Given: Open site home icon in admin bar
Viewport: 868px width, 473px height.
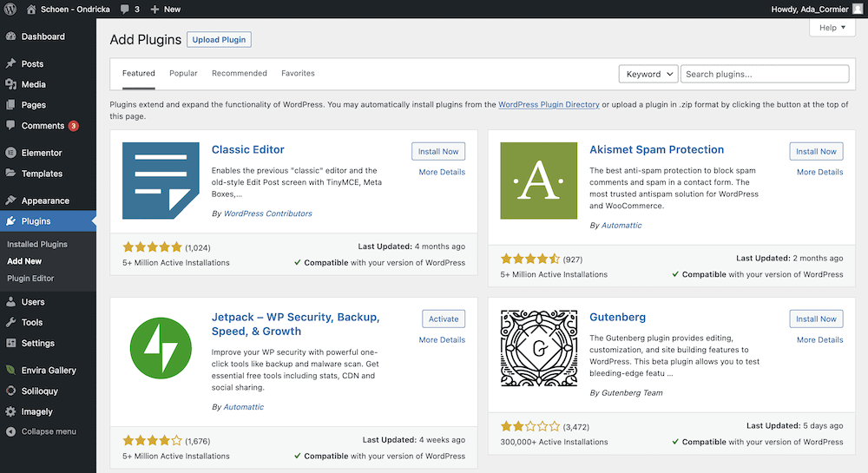Looking at the screenshot, I should 31,9.
